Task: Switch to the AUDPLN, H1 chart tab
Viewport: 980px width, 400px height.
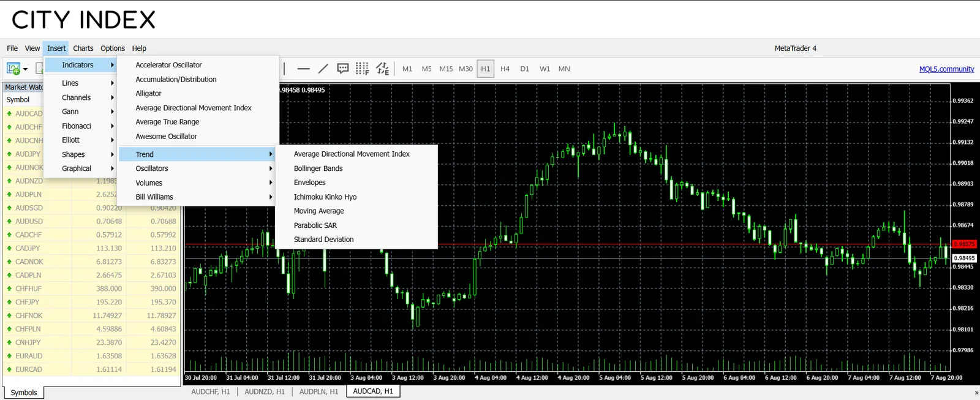Action: (319, 391)
